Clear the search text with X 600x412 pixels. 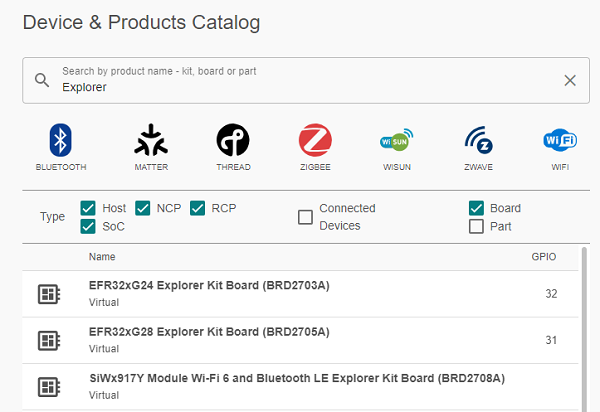click(x=570, y=80)
